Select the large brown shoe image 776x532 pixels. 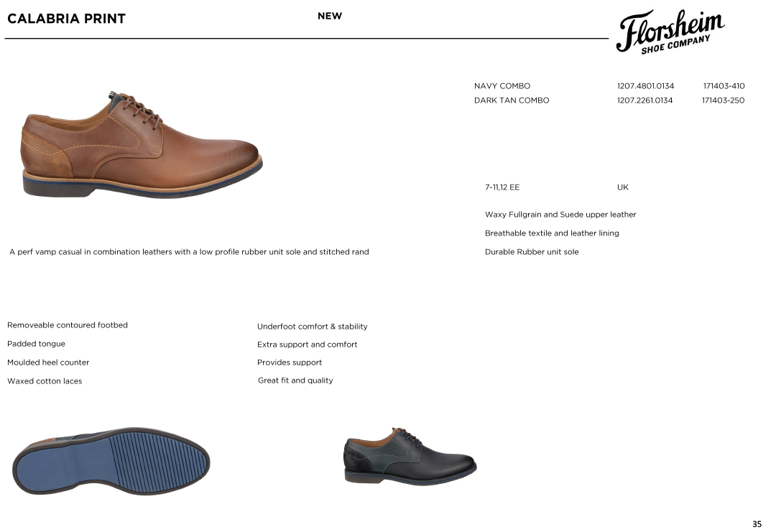click(142, 144)
